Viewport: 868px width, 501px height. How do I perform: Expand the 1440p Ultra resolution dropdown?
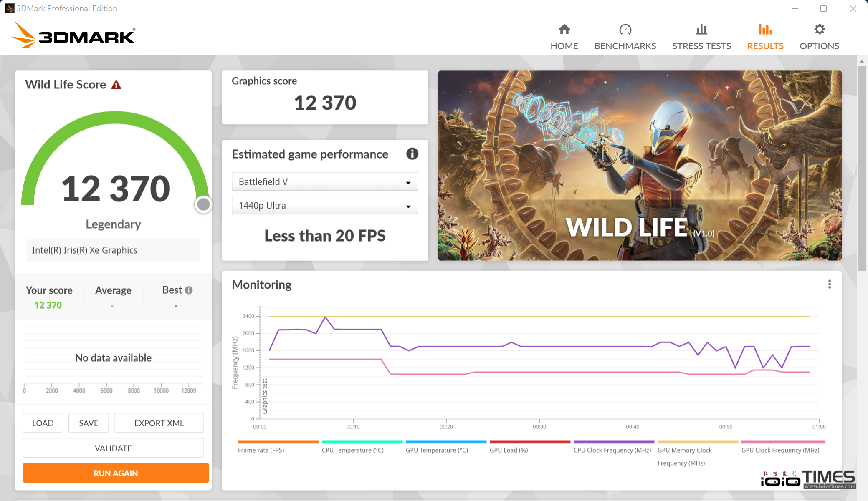[x=325, y=205]
